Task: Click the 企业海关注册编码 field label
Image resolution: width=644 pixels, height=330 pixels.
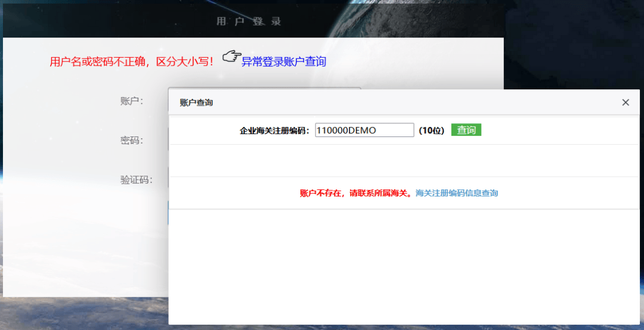Action: pos(274,130)
